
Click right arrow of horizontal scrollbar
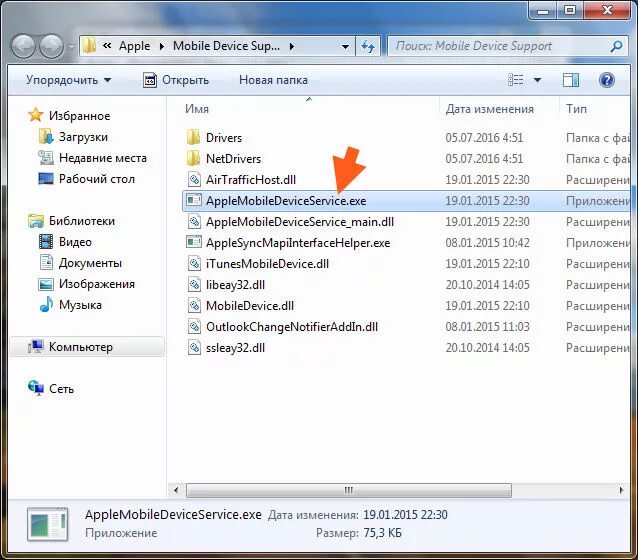(621, 490)
